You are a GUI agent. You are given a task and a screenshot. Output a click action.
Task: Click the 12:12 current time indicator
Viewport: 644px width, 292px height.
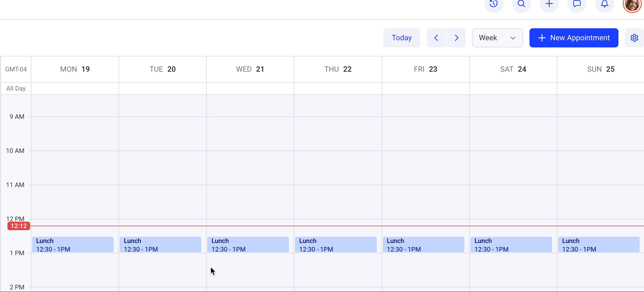point(18,226)
